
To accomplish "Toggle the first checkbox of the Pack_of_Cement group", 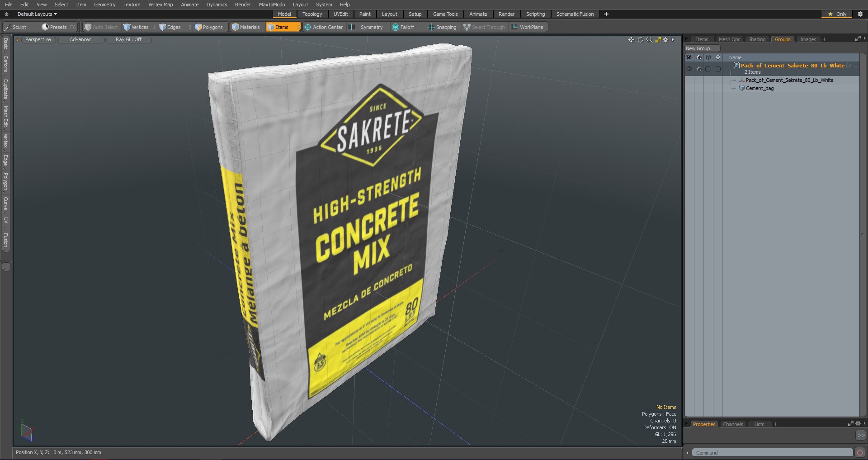I will (708, 69).
